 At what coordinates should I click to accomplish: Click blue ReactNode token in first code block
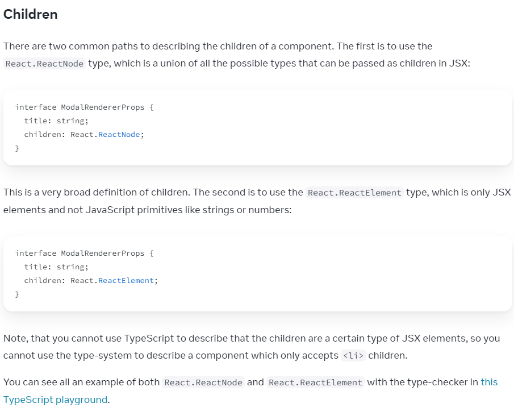(119, 135)
